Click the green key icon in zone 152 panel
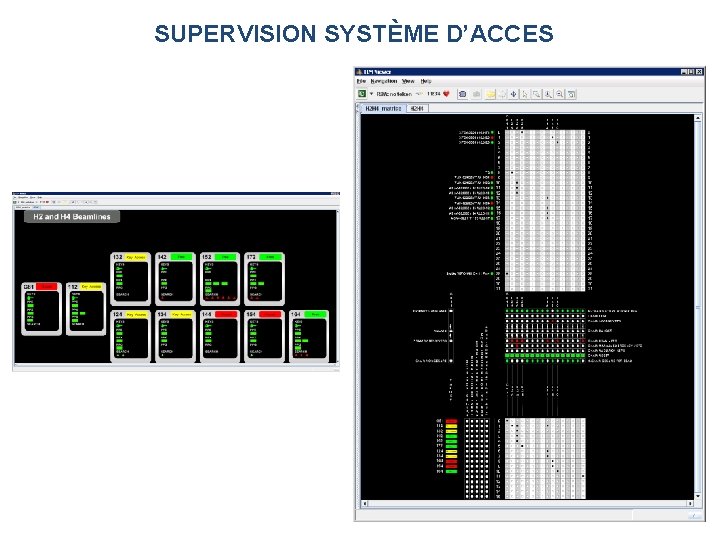Screen dimensions: 720x540 pyautogui.click(x=208, y=269)
